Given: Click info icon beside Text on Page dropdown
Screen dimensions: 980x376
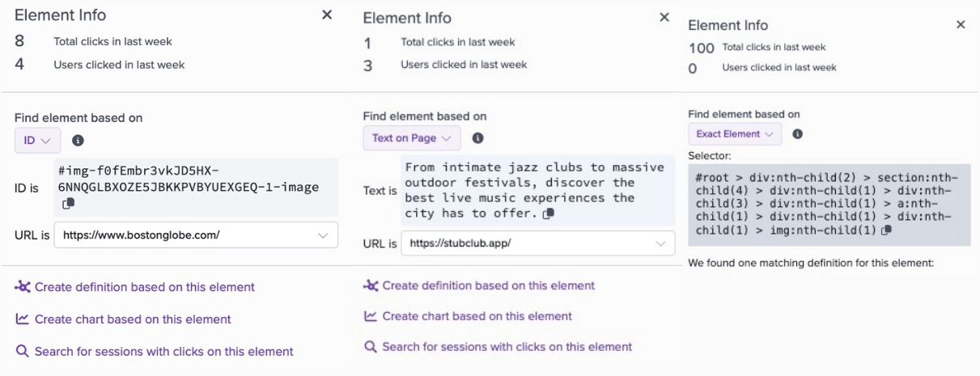Looking at the screenshot, I should coord(478,138).
